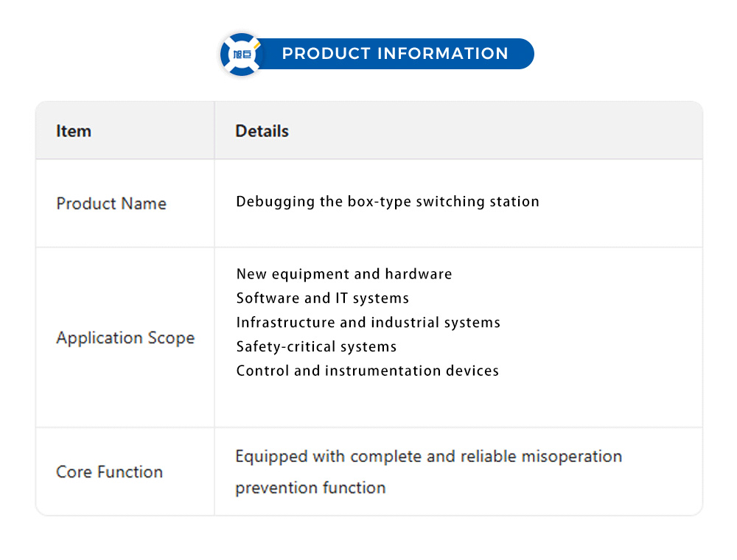Select 'New equipment and hardware' line
The width and height of the screenshot is (737, 560).
[344, 274]
